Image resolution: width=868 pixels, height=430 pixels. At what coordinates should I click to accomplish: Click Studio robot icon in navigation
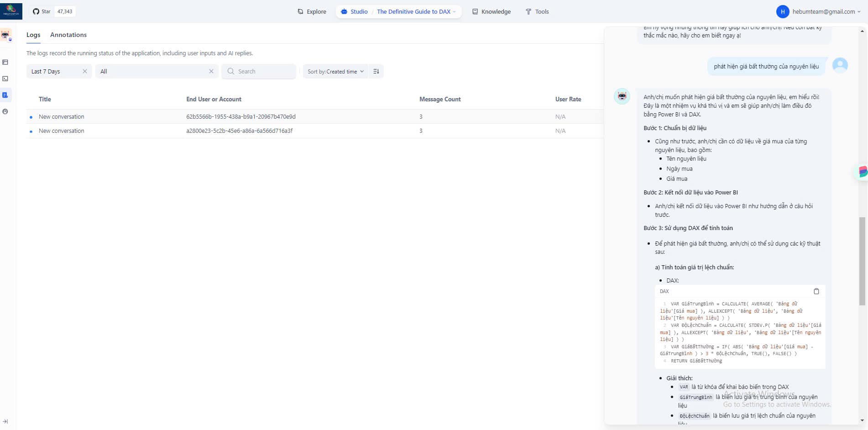(x=344, y=11)
